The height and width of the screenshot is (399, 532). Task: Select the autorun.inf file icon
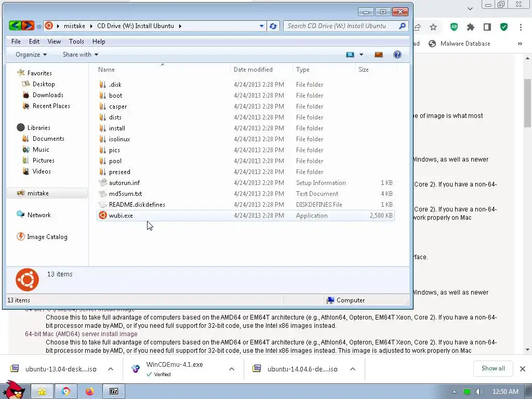coord(102,183)
